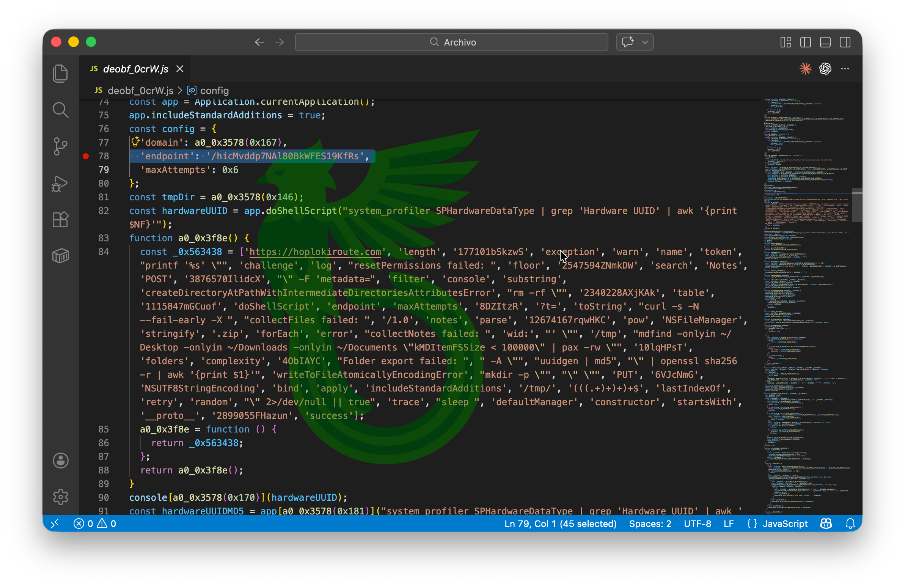The image size is (905, 588).
Task: Open the https://hoplokiroute.com link in code
Action: click(315, 252)
